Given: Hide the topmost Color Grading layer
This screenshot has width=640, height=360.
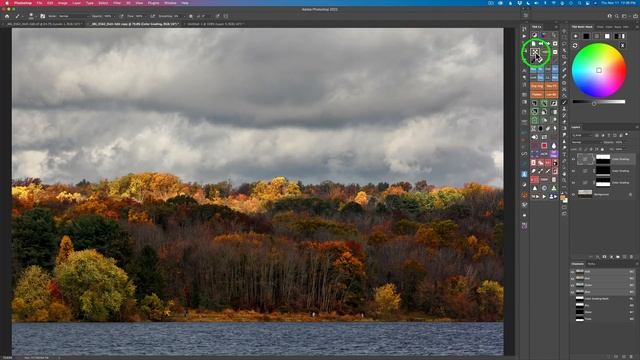Looking at the screenshot, I should [x=573, y=159].
